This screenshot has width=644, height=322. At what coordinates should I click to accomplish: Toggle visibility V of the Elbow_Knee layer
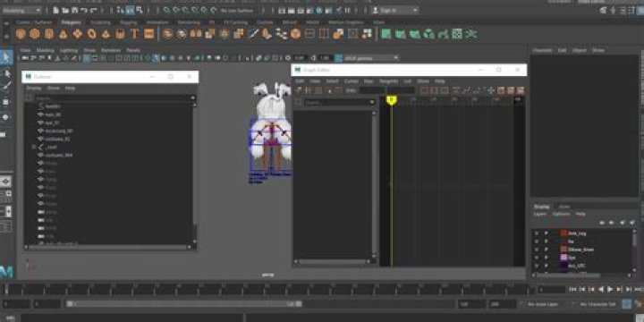(x=537, y=250)
